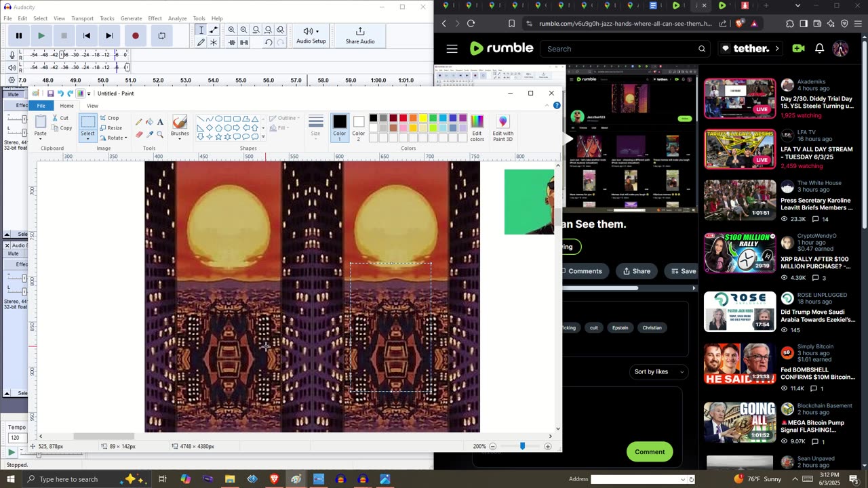Image resolution: width=868 pixels, height=488 pixels.
Task: Start playback with Audacity's Play button
Action: coord(41,36)
